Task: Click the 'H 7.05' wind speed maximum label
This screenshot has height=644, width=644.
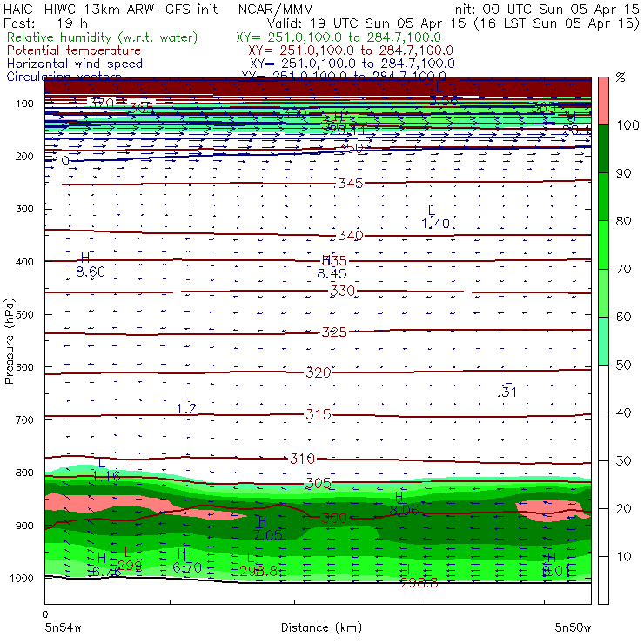Action: click(268, 528)
